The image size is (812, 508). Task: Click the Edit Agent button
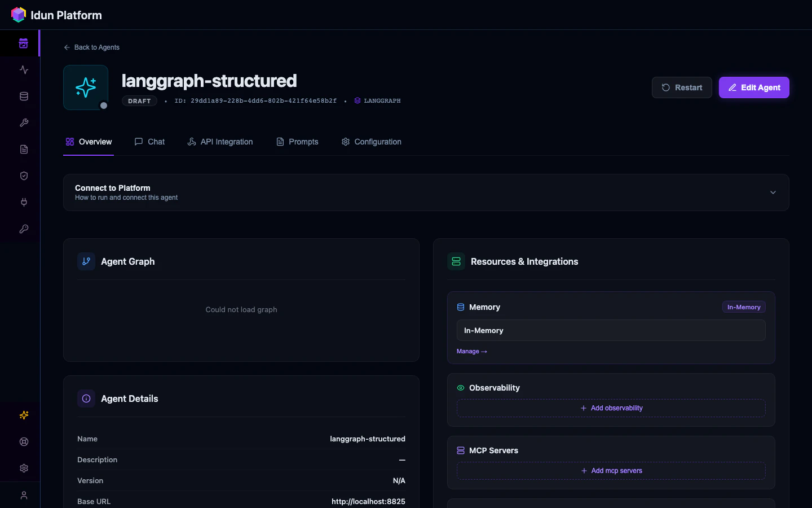pyautogui.click(x=754, y=87)
